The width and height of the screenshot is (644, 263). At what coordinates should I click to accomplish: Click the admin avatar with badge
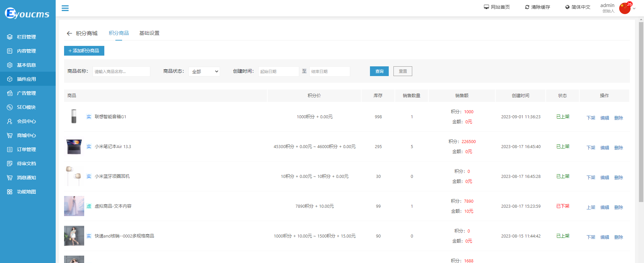pos(625,8)
